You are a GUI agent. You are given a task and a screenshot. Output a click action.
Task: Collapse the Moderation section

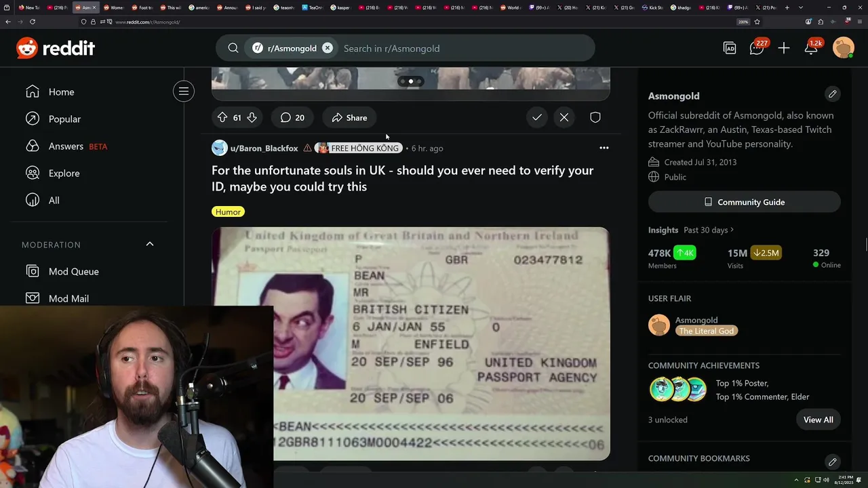150,244
